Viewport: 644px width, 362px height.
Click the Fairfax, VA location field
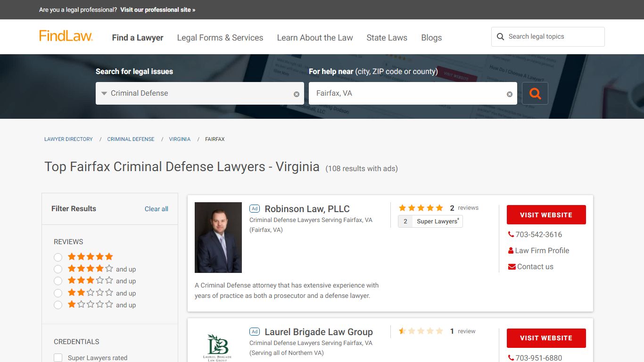click(x=413, y=93)
